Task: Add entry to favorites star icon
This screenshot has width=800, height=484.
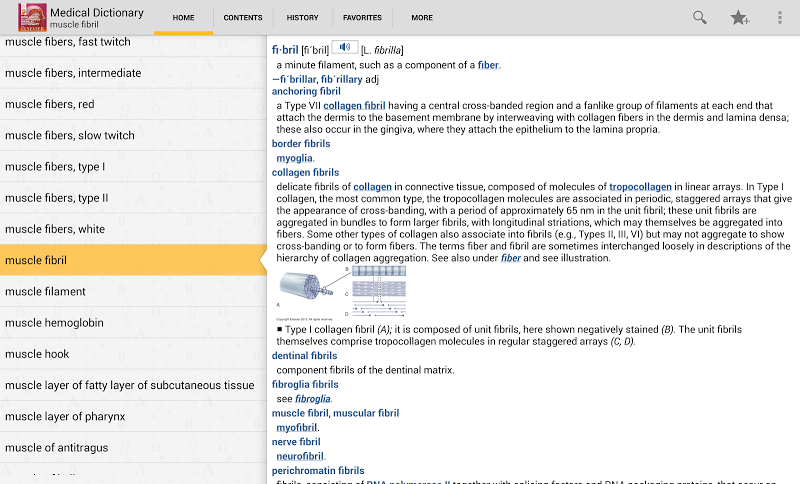Action: point(739,17)
